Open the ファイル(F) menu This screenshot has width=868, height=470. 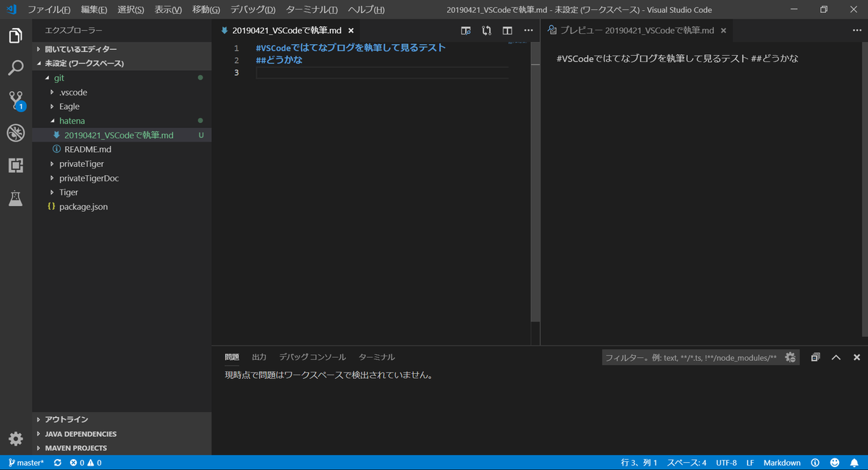click(x=49, y=10)
